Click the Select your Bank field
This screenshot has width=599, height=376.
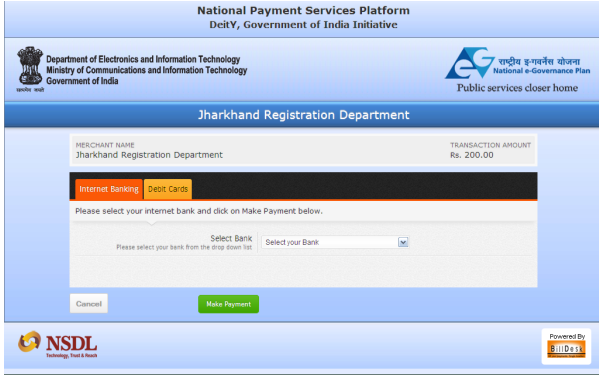[335, 242]
